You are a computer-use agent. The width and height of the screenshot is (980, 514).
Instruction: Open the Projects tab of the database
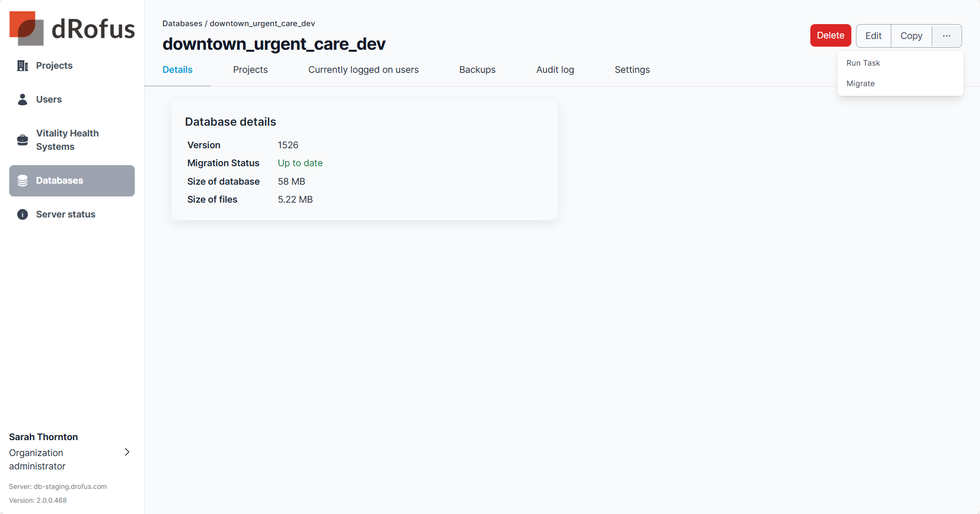pyautogui.click(x=250, y=70)
